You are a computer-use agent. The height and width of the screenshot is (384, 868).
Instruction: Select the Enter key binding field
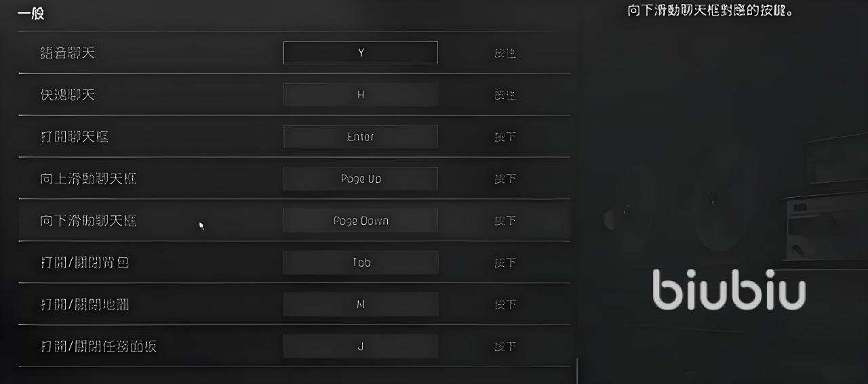tap(360, 137)
